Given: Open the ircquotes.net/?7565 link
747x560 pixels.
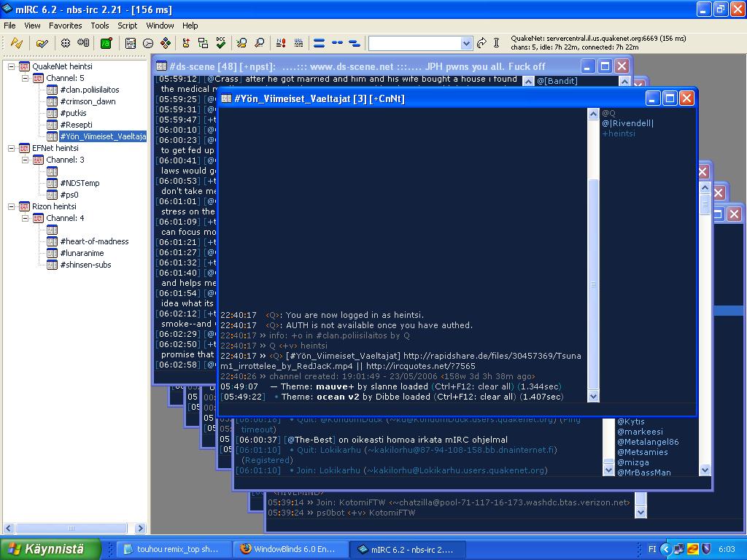Looking at the screenshot, I should click(x=421, y=366).
